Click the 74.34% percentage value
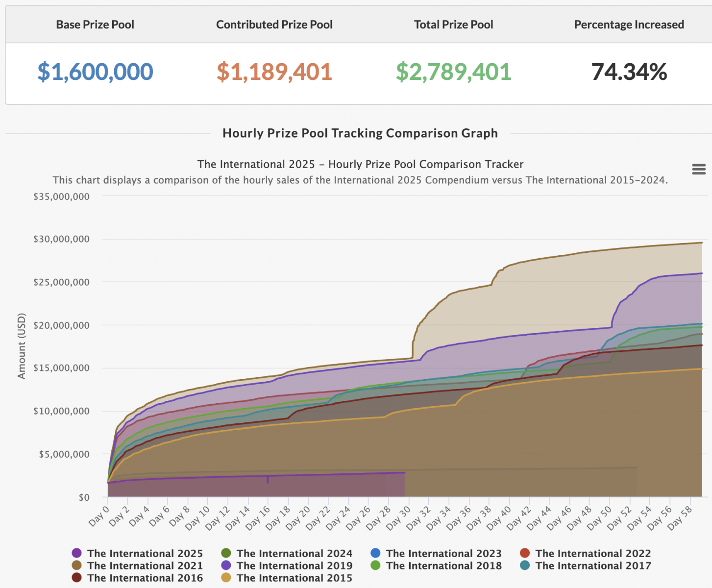Viewport: 712px width, 588px height. pos(629,72)
